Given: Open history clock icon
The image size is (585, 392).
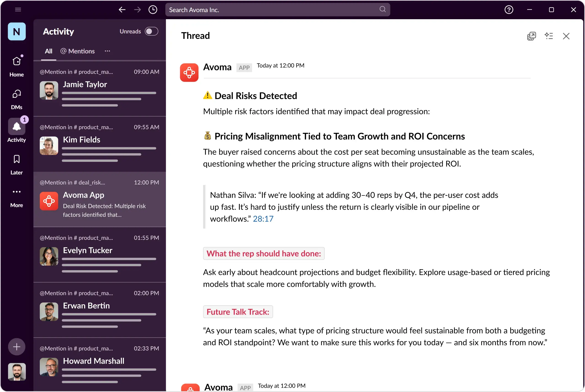Looking at the screenshot, I should coord(153,10).
